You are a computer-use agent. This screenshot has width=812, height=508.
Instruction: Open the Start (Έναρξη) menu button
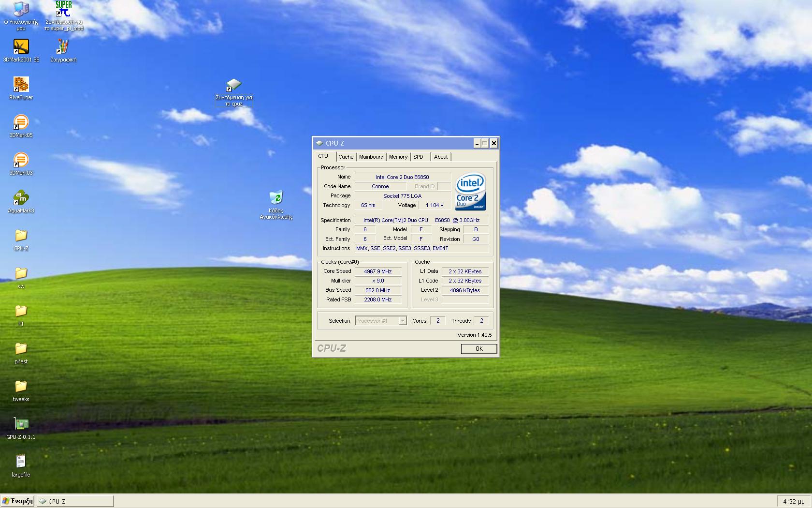pos(17,501)
